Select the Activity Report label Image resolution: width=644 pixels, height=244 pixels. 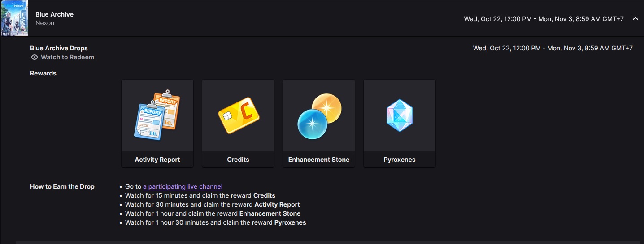click(x=157, y=160)
